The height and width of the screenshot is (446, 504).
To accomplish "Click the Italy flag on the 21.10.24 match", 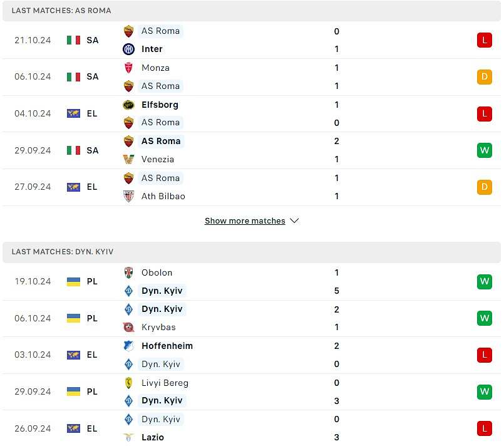I will click(x=74, y=40).
